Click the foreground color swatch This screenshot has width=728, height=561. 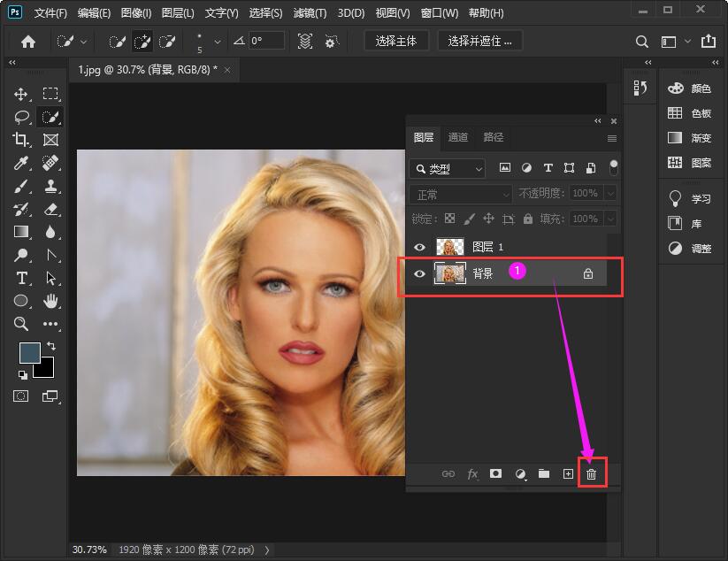click(31, 353)
